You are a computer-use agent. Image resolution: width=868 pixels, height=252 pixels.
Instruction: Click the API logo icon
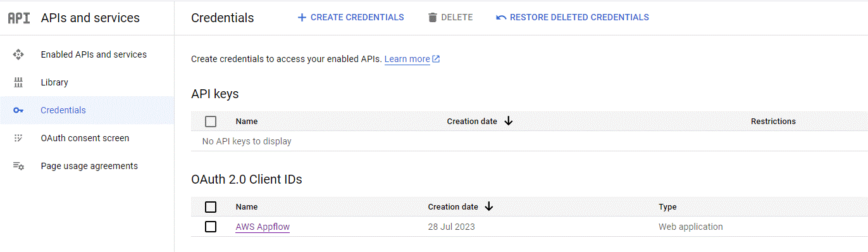[19, 18]
